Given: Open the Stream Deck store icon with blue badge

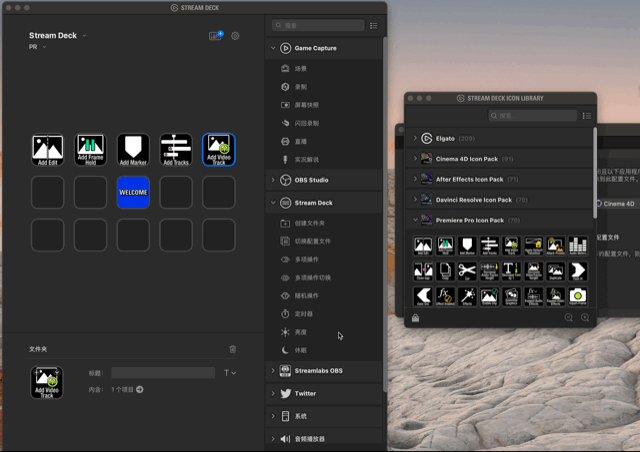Looking at the screenshot, I should tap(216, 36).
